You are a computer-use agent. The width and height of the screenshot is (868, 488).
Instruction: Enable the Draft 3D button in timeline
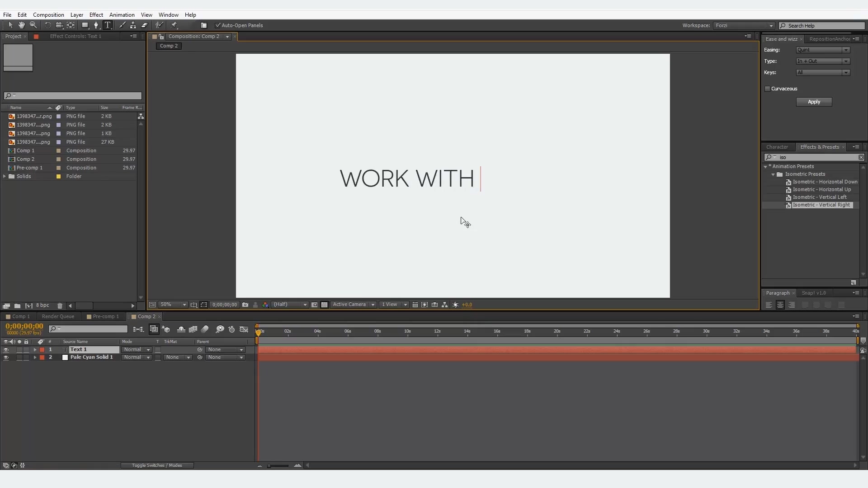[x=166, y=329]
